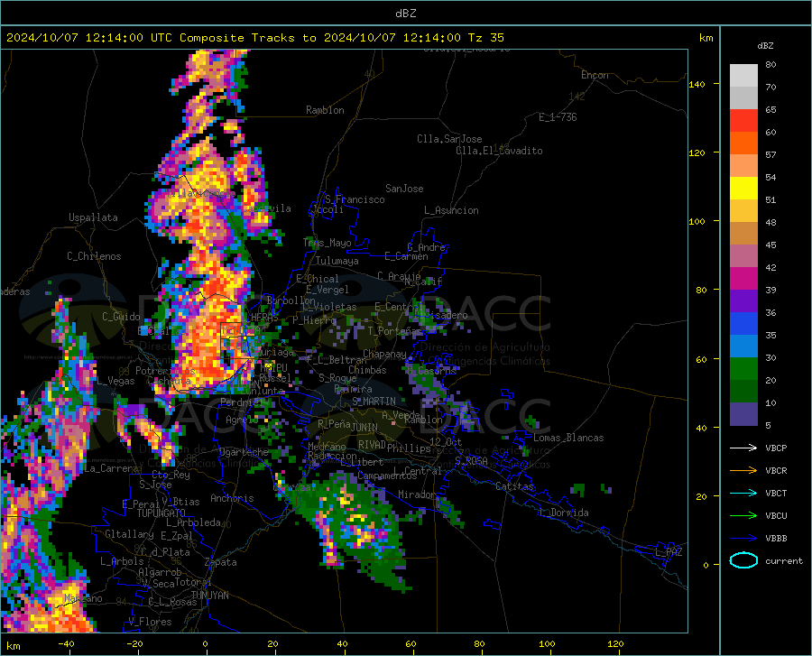Viewport: 812px width, 656px height.
Task: Select the red 60-65 dBZ color swatch
Action: (743, 121)
